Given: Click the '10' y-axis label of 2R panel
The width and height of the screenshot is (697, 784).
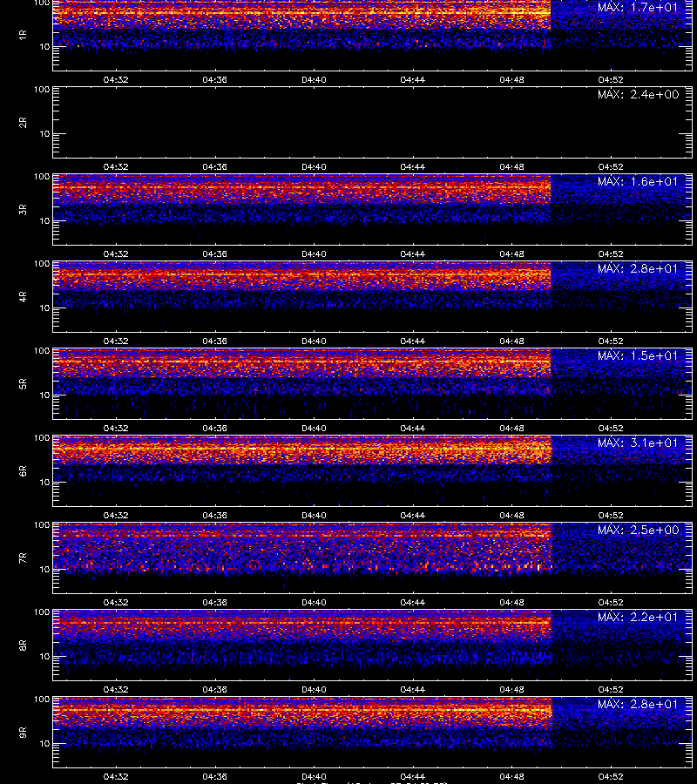Looking at the screenshot, I should tap(44, 133).
